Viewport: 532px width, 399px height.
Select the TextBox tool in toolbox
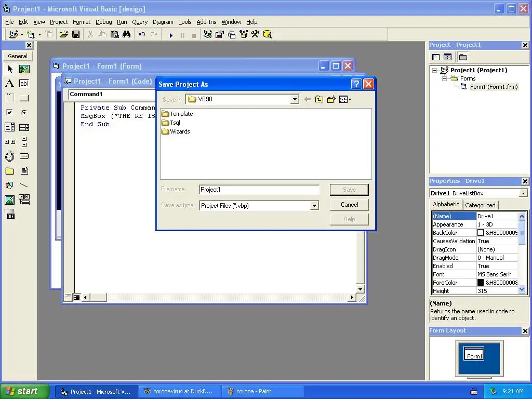click(24, 84)
